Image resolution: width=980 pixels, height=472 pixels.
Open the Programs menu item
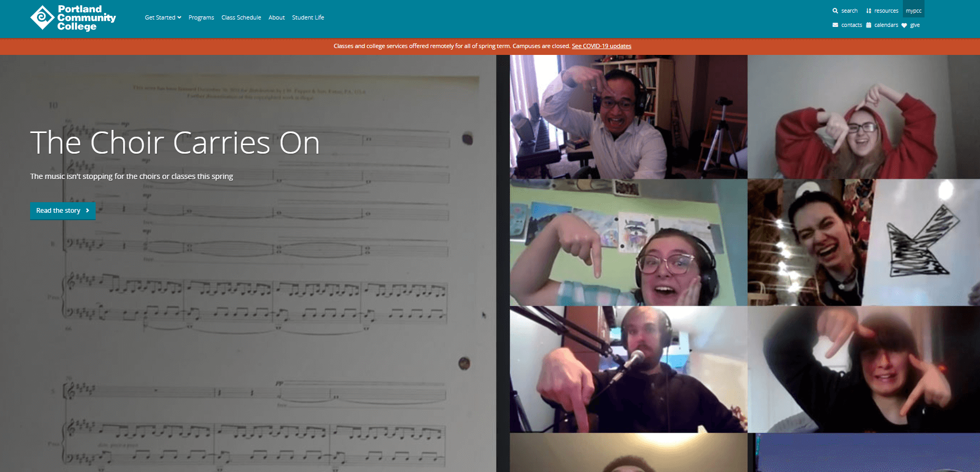pos(201,17)
